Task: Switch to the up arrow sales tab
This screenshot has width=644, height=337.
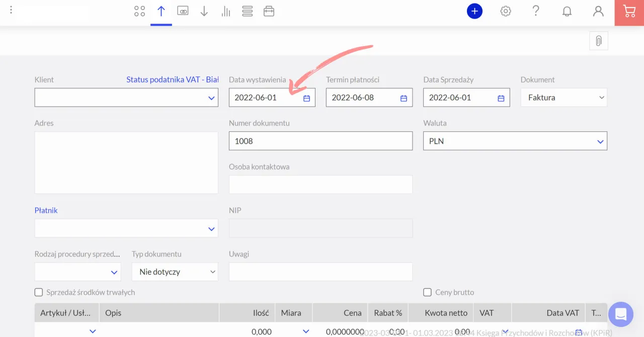Action: point(161,11)
